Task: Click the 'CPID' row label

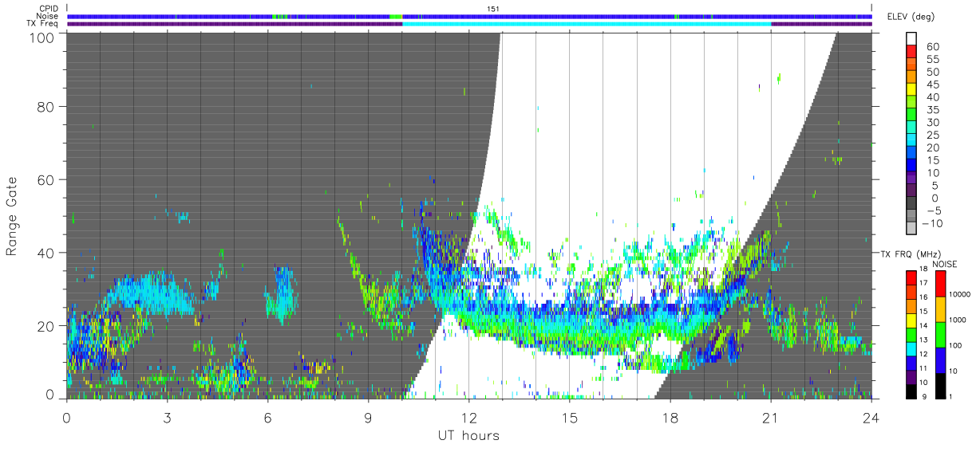Action: 49,9
